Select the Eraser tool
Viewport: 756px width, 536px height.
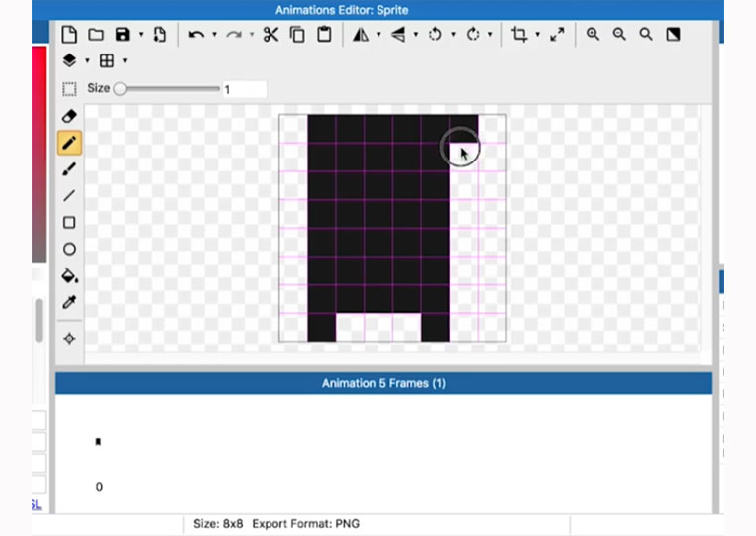(x=70, y=116)
